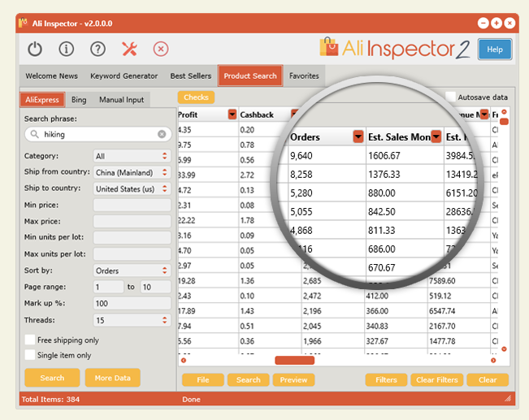529x420 pixels.
Task: Click the window resize grip in status bar
Action: click(508, 399)
